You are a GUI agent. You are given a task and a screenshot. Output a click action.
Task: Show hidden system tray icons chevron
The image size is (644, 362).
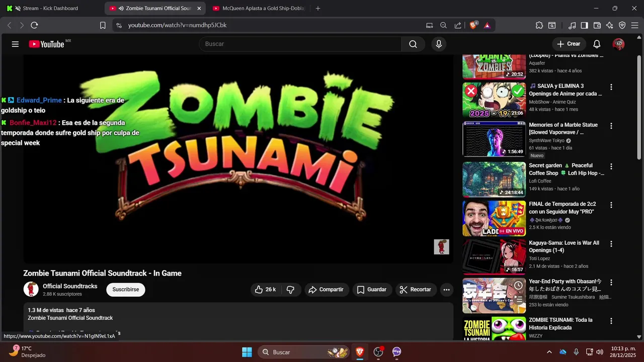pos(549,352)
